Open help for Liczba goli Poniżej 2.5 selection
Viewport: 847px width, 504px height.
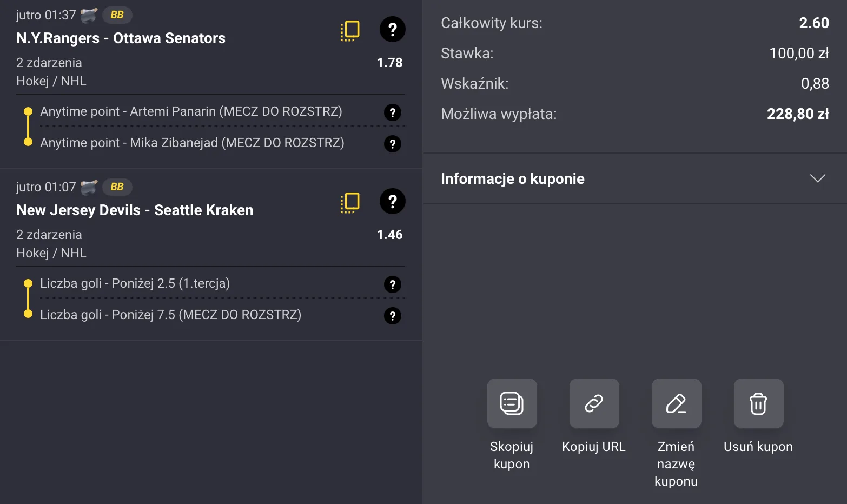392,284
